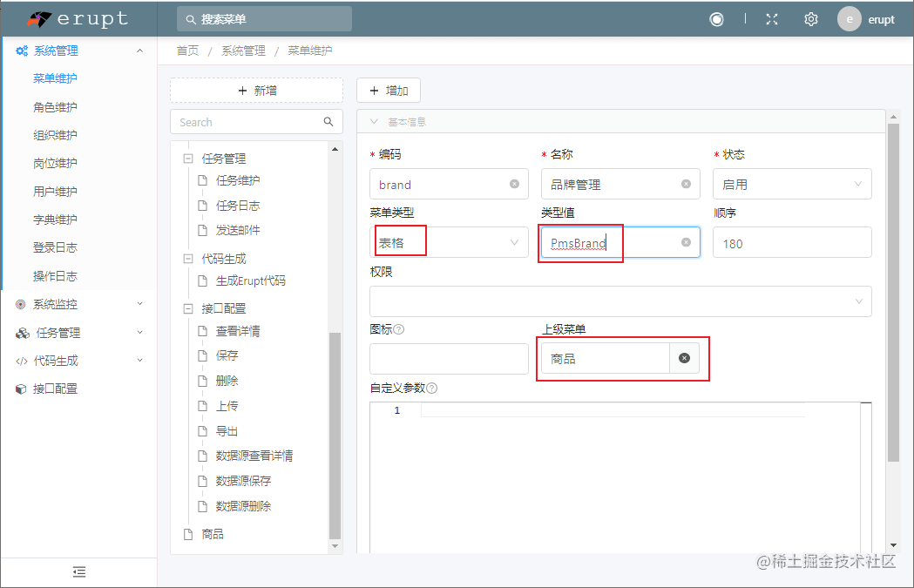The width and height of the screenshot is (914, 588).
Task: Click the menu tree vertical scrollbar
Action: point(335,436)
